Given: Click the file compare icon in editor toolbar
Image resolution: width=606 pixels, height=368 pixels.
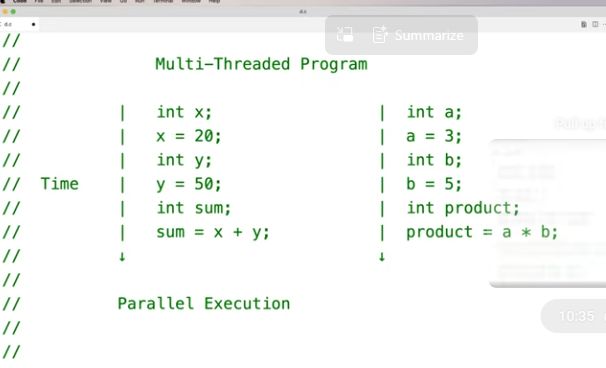Looking at the screenshot, I should (584, 24).
